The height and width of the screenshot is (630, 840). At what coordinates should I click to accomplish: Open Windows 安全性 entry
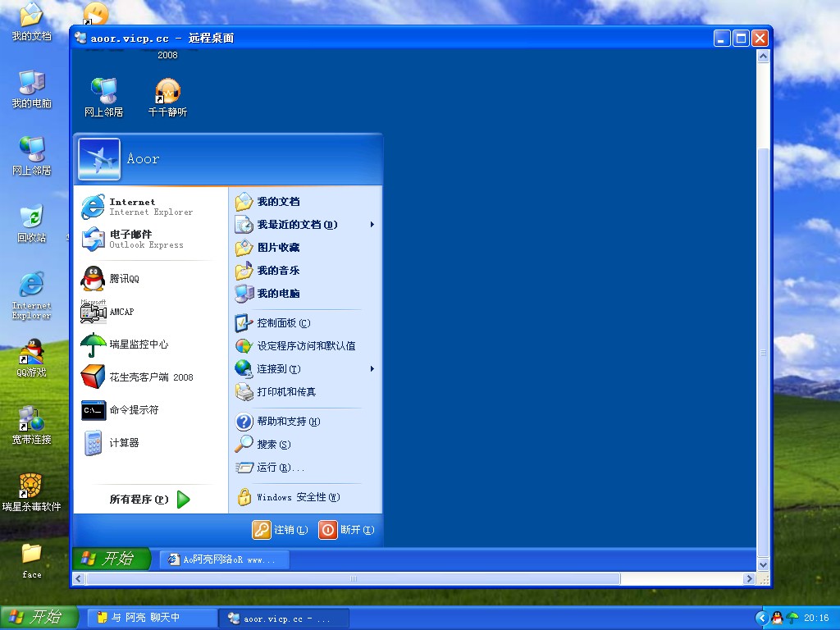point(305,497)
